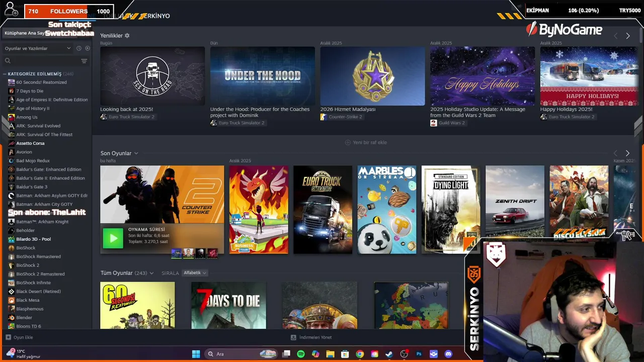Viewport: 644px width, 362px height.
Task: Open Spotify from taskbar
Action: point(301,354)
